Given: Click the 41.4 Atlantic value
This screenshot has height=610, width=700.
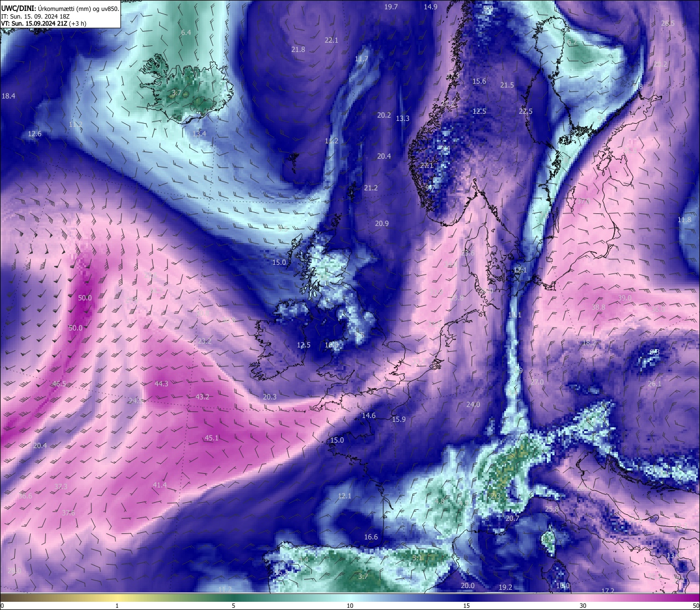Looking at the screenshot, I should coord(159,485).
